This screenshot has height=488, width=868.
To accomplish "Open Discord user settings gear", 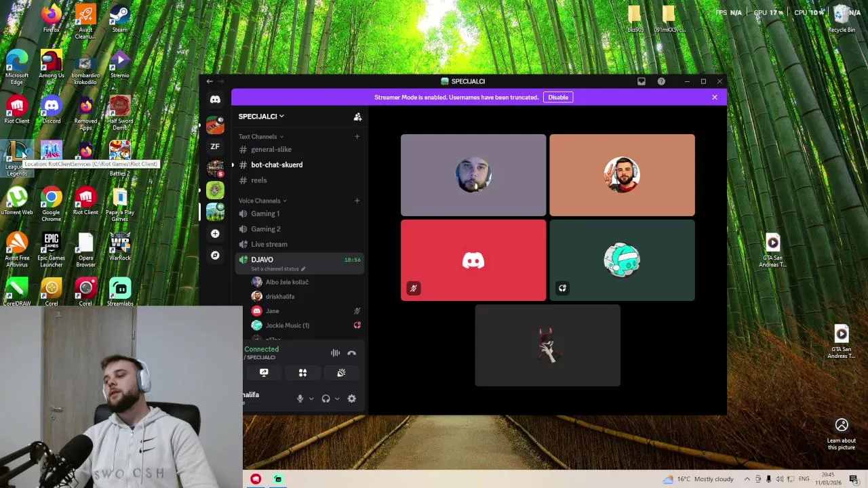I will click(351, 399).
